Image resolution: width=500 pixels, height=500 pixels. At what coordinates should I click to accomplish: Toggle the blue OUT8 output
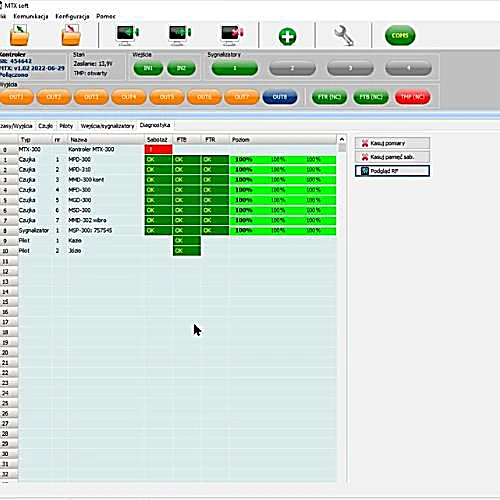(280, 97)
